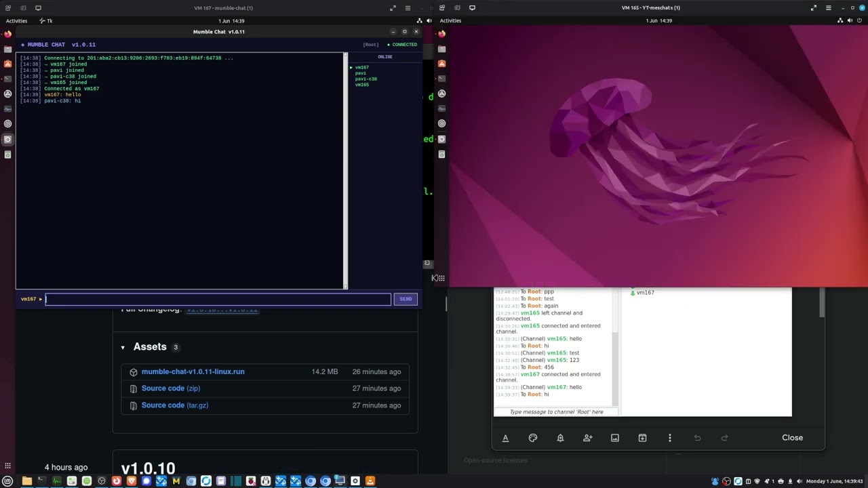Open the Tk app menu in VM 167
Screen dimensions: 868x488
(46, 21)
